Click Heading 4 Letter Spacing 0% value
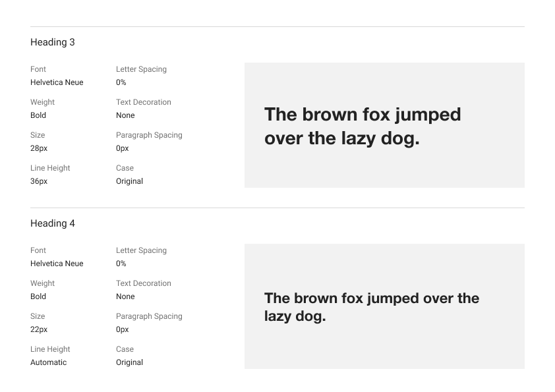 121,264
